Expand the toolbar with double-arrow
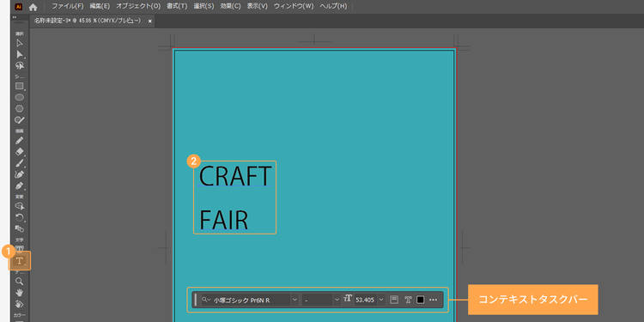This screenshot has width=644, height=322. [x=15, y=17]
